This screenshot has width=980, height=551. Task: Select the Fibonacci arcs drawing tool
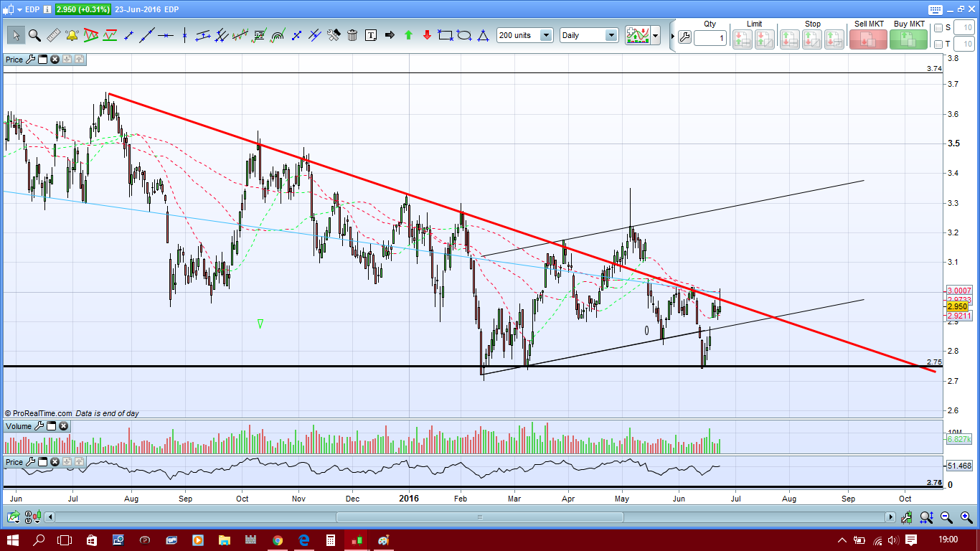pos(278,35)
